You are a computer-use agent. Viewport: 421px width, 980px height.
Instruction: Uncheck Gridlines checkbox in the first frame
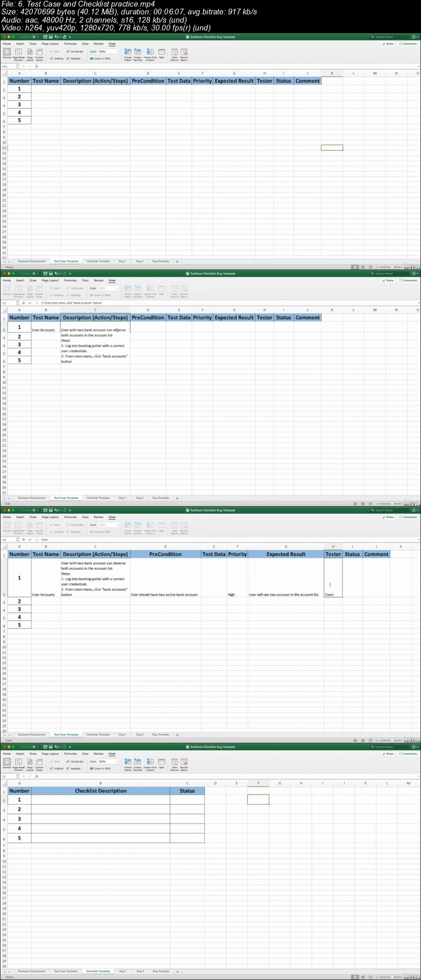51,58
